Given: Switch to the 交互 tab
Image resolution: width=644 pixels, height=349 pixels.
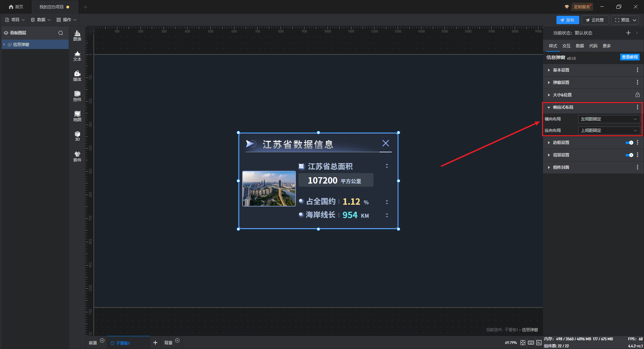Looking at the screenshot, I should pos(567,46).
